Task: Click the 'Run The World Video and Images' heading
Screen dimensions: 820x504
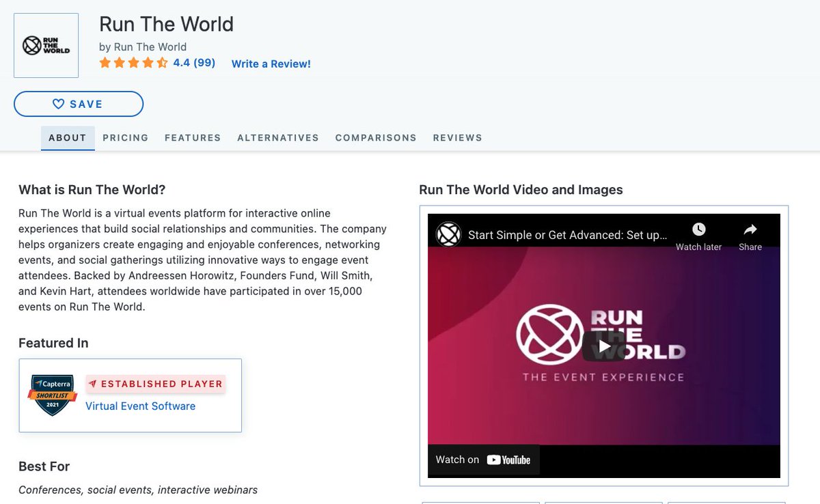Action: coord(521,190)
